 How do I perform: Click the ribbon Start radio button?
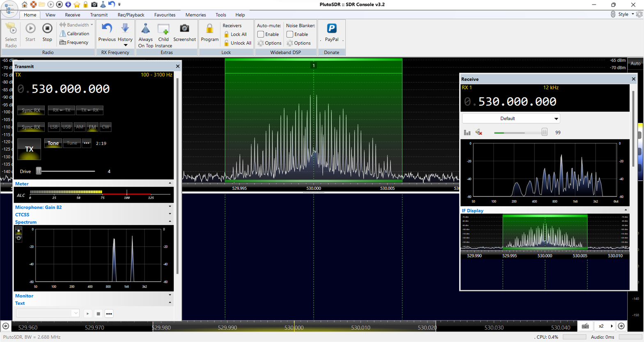coord(30,33)
